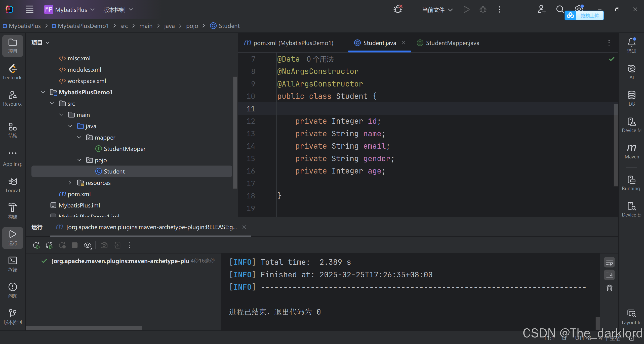Screen dimensions: 644x344
Task: Collapse the MybatisPlusDemo1 project node
Action: pos(43,92)
